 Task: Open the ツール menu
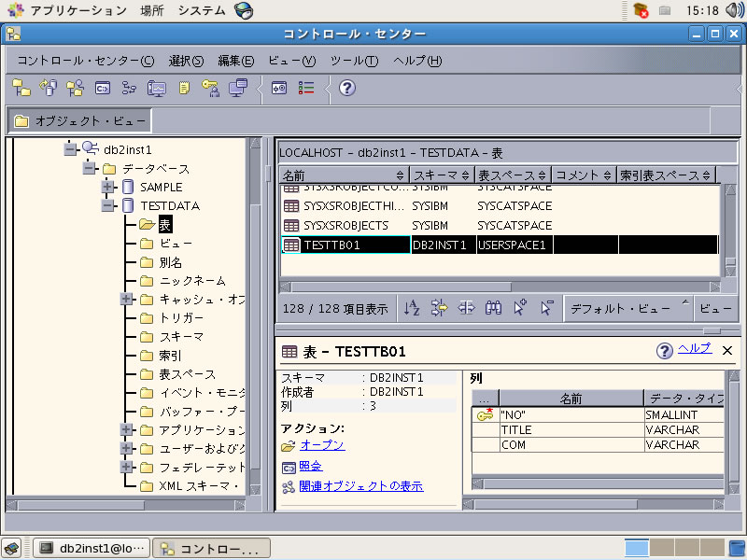[354, 61]
